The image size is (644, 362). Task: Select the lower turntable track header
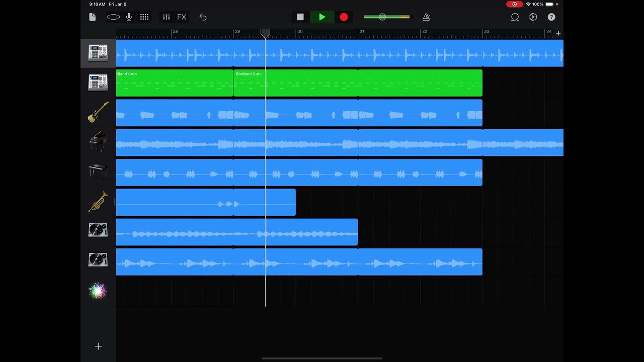(98, 261)
